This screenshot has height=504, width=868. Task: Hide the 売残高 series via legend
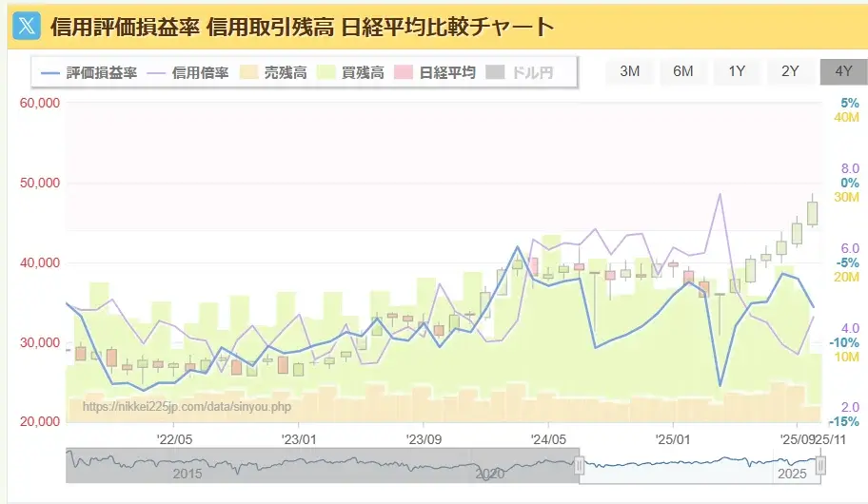[x=274, y=72]
